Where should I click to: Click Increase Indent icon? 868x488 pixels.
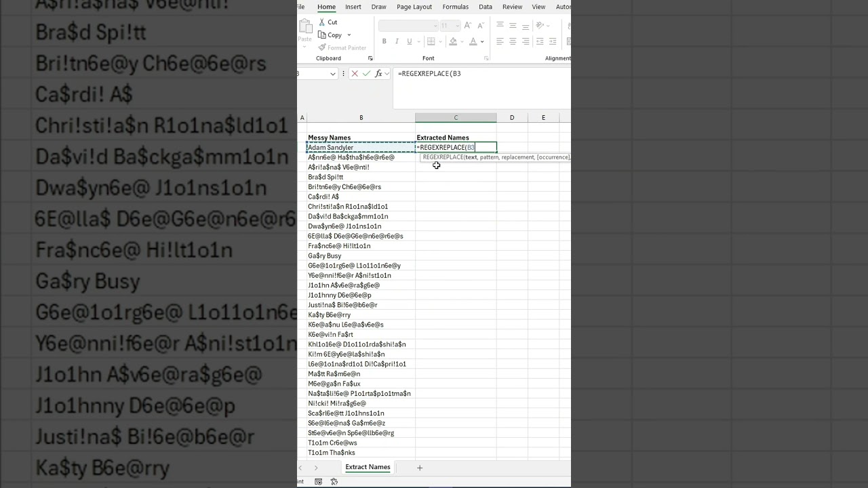553,41
